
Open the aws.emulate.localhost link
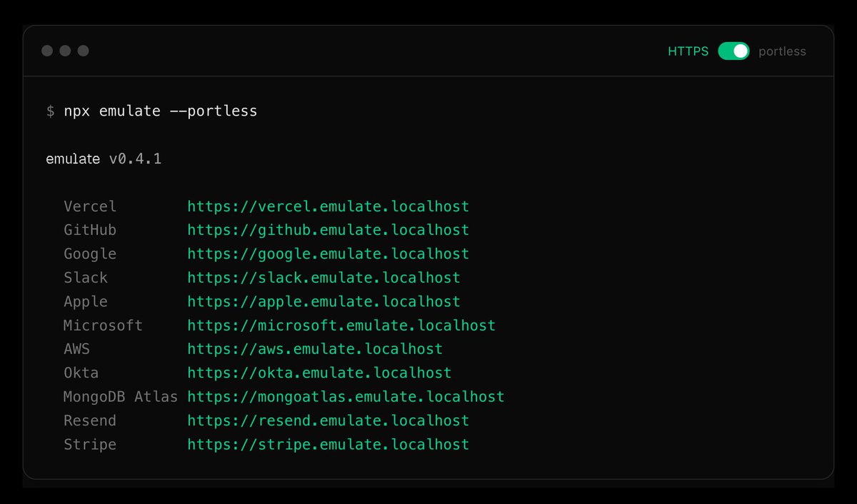click(315, 349)
